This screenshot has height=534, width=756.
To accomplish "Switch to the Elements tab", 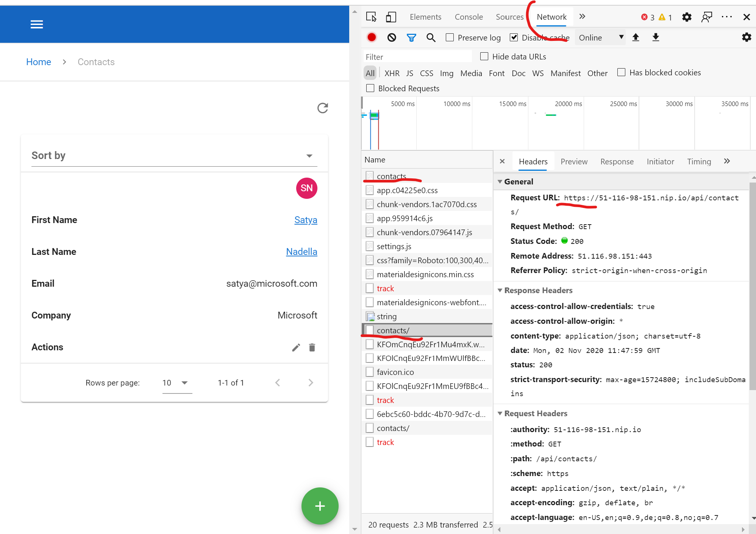I will (x=425, y=17).
